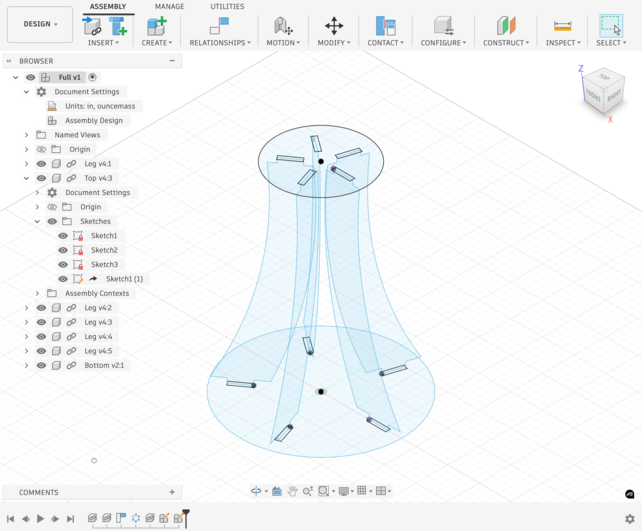
Task: Toggle visibility of Top v4:3
Action: point(41,178)
